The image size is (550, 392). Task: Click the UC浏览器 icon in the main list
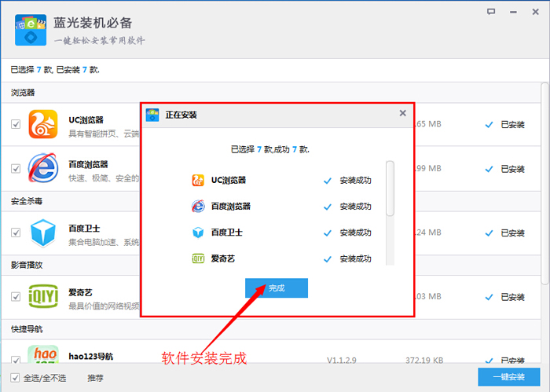(x=43, y=124)
